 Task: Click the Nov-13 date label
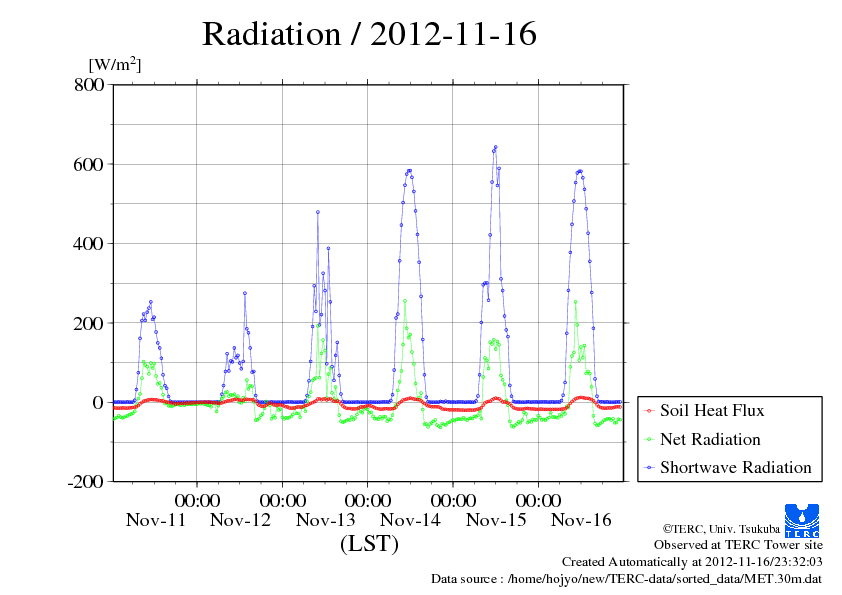pyautogui.click(x=325, y=520)
